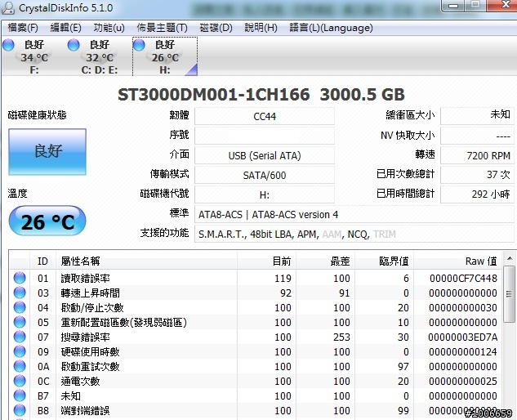
Task: Click raw value 00000CF7C448
Action: (463, 278)
